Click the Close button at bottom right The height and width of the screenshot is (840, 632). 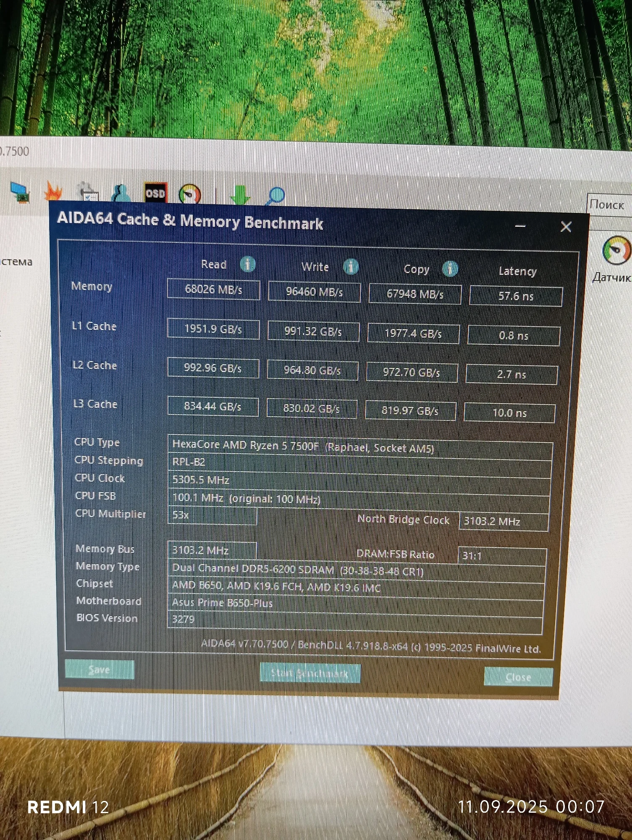coord(518,677)
